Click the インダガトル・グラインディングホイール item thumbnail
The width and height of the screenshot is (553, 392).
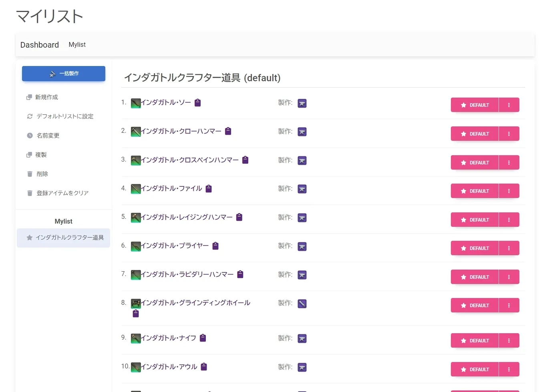[x=136, y=304]
